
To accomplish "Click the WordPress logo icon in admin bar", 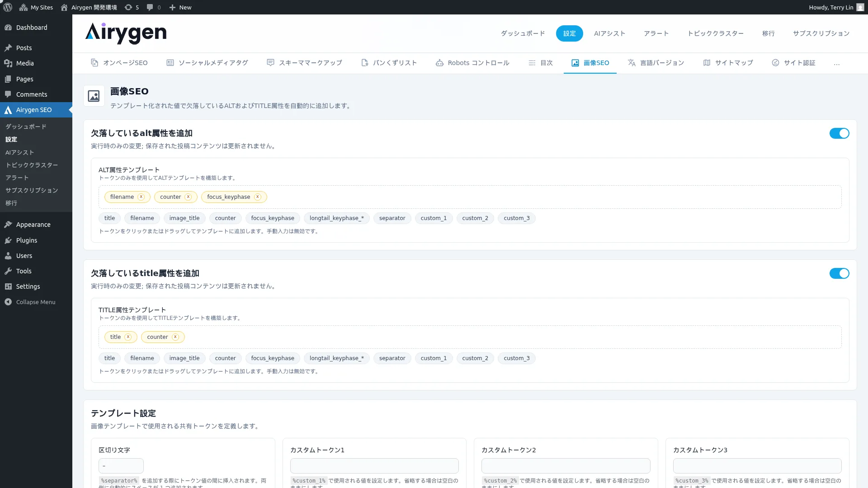I will click(7, 7).
